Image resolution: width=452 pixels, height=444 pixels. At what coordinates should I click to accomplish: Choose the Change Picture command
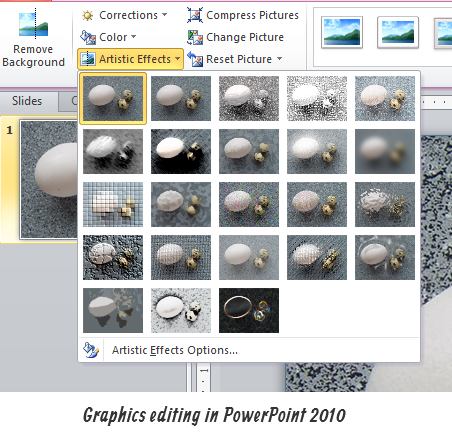coord(235,37)
